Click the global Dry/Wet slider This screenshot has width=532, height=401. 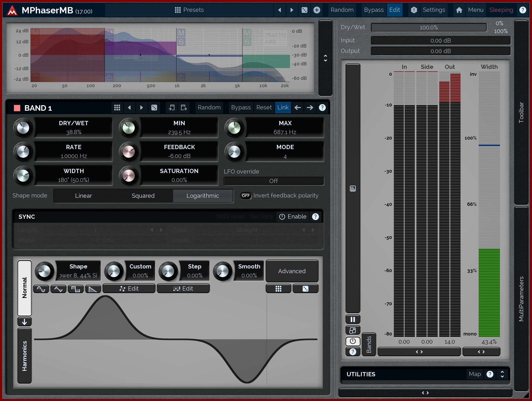click(x=428, y=28)
